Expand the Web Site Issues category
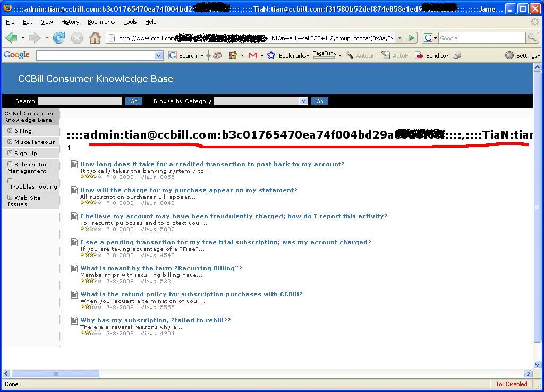 10,198
